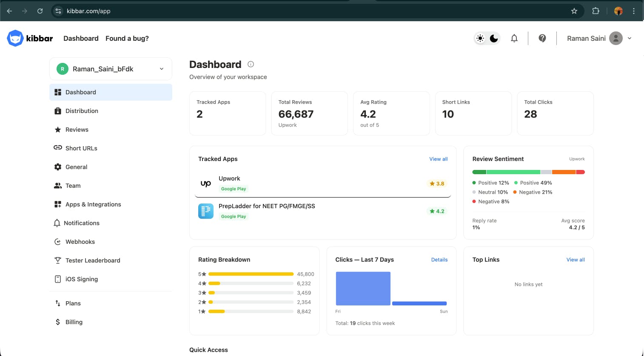View all top links
Image resolution: width=644 pixels, height=356 pixels.
[x=576, y=260]
